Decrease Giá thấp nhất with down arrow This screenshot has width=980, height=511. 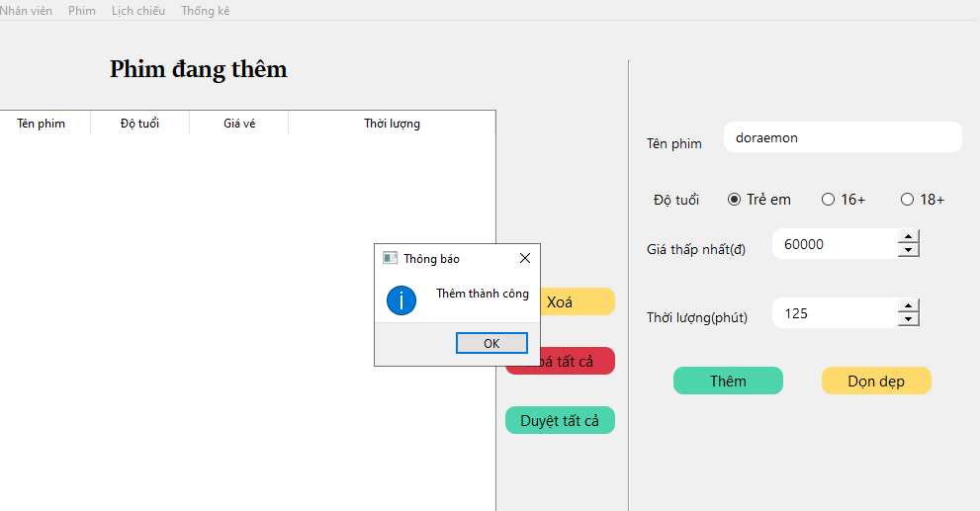click(908, 250)
